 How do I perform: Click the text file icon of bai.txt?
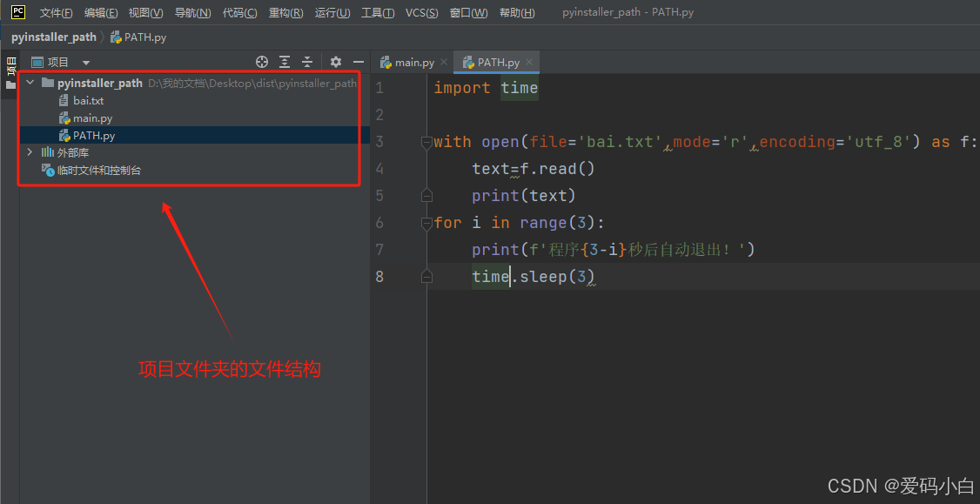[64, 100]
